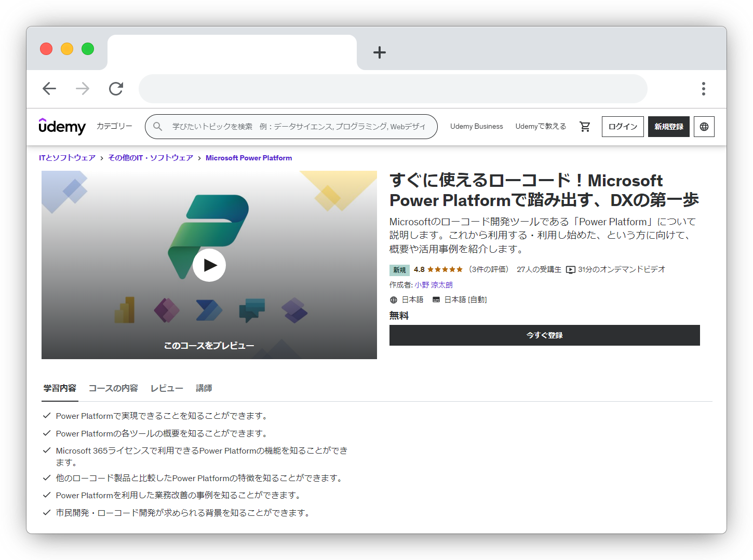The width and height of the screenshot is (753, 560).
Task: Click the (3件の評価) ratings count
Action: [x=488, y=269]
